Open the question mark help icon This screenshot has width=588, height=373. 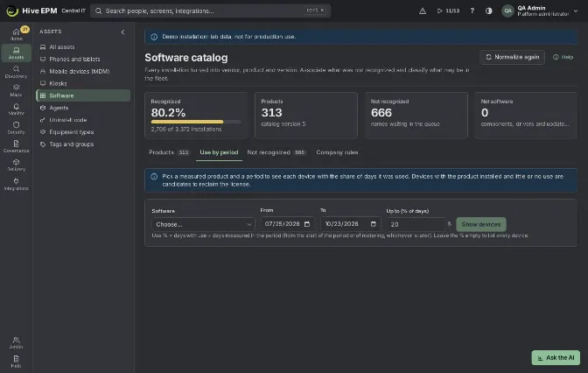pyautogui.click(x=472, y=11)
